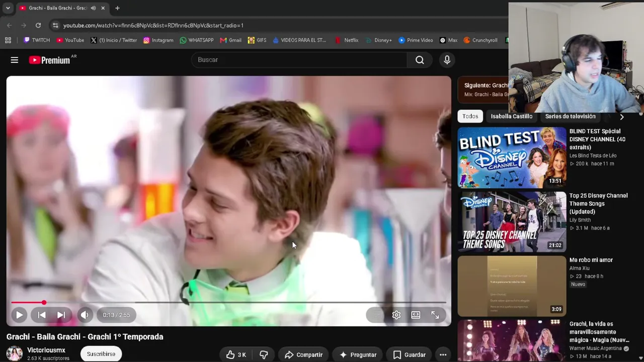Enter fullscreen mode in player

(435, 315)
